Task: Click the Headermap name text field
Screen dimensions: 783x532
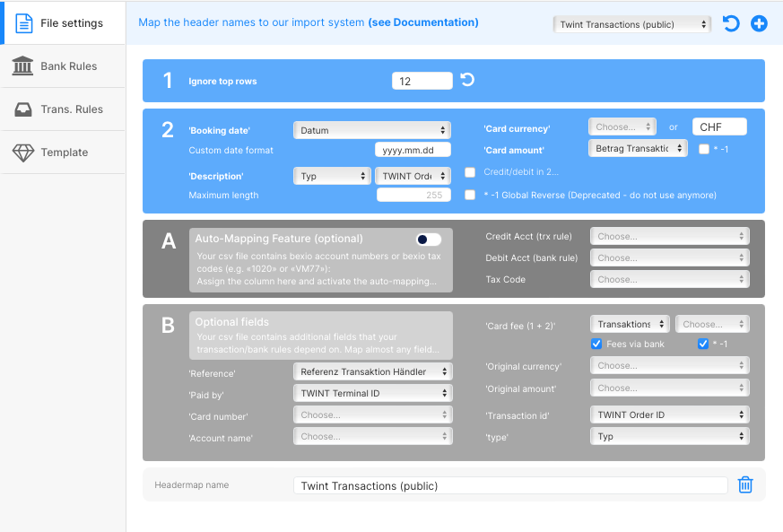Action: click(x=509, y=485)
